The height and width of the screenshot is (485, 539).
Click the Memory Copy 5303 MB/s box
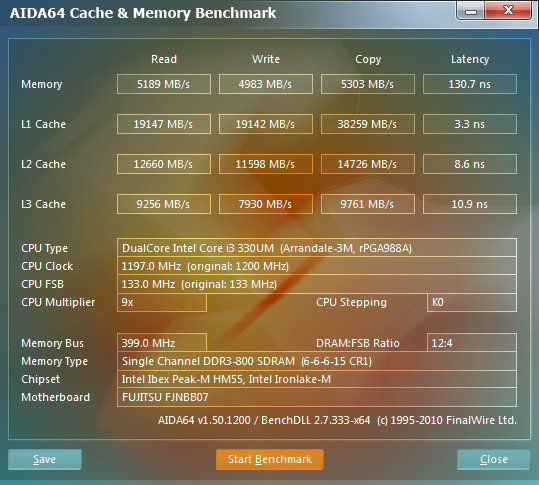click(x=368, y=84)
